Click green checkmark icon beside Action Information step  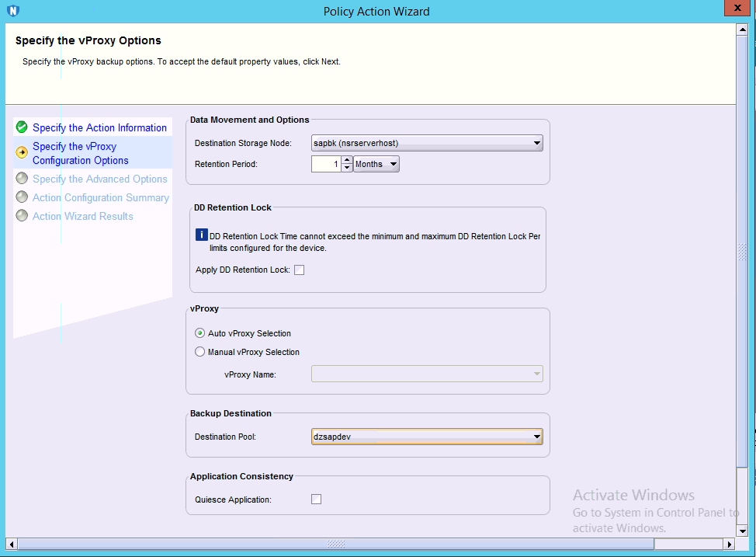(22, 127)
